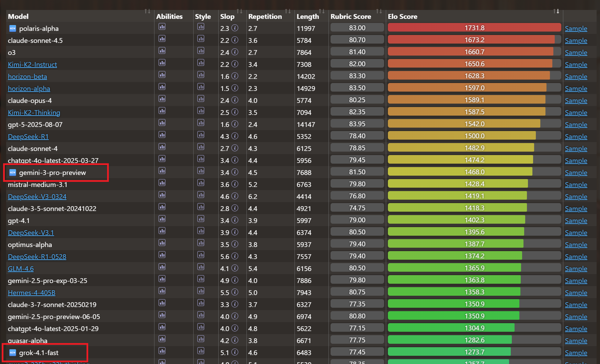This screenshot has width=600, height=364.
Task: Open Abilities chart icon for gpt-5-2025-08-07
Action: coord(162,123)
